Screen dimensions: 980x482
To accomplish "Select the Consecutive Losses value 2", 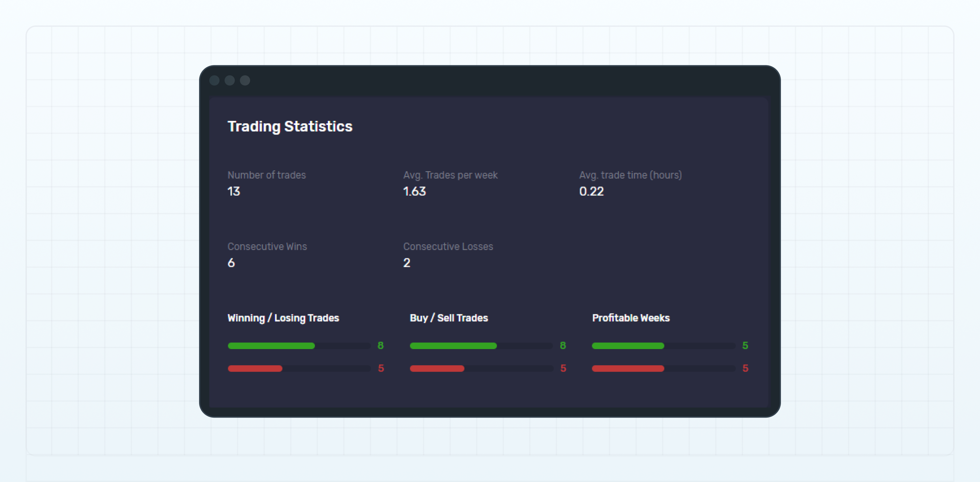I will click(406, 263).
